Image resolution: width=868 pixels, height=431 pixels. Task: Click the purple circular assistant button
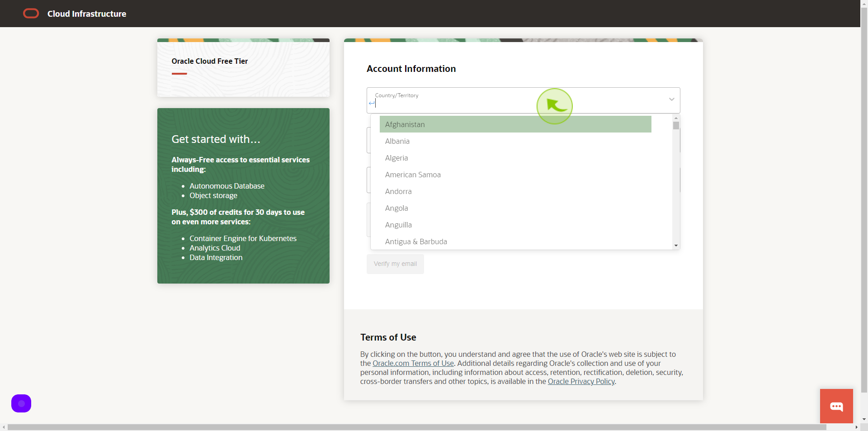[x=21, y=403]
